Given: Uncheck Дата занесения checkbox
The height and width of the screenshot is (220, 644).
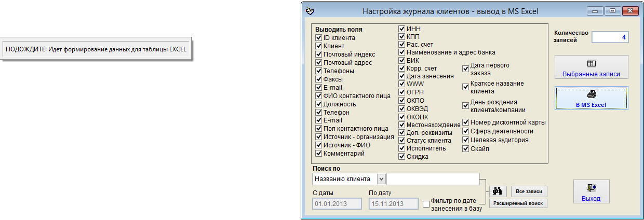Looking at the screenshot, I should click(x=402, y=76).
